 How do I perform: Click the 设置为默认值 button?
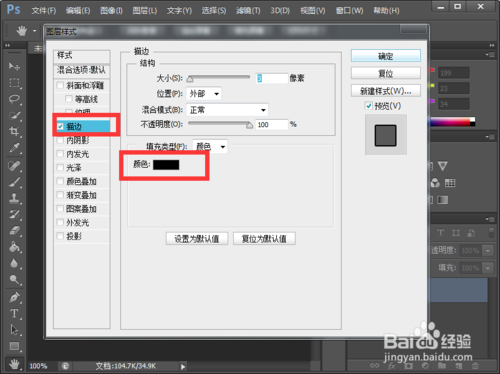(197, 239)
